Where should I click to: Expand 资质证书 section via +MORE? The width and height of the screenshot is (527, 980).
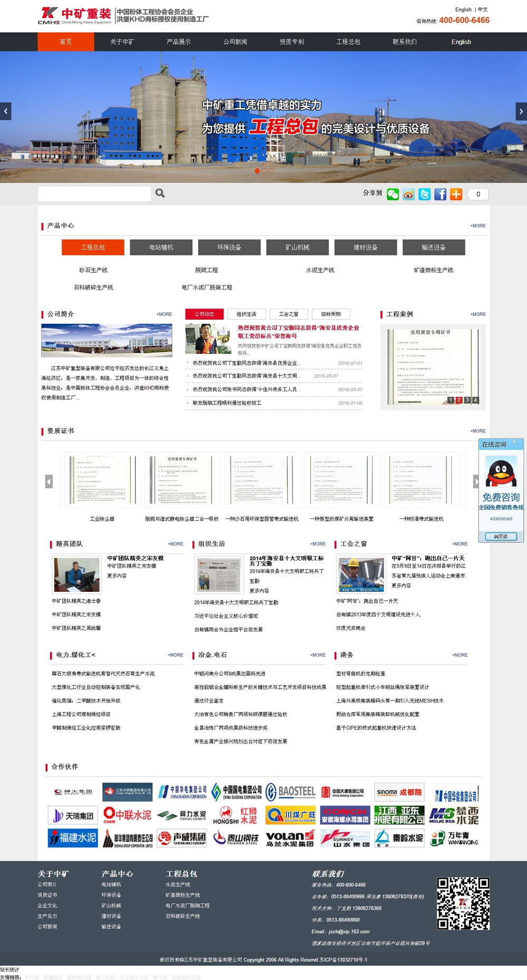[x=478, y=431]
